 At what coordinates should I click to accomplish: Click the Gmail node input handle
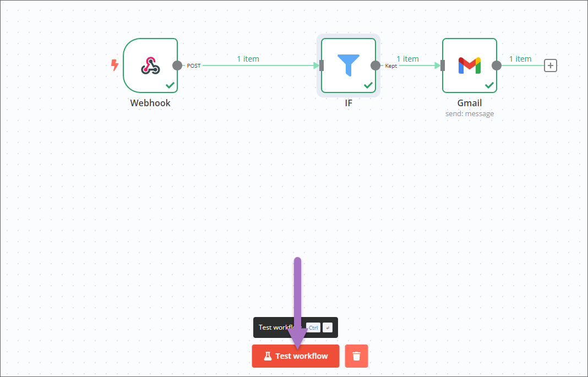[443, 65]
